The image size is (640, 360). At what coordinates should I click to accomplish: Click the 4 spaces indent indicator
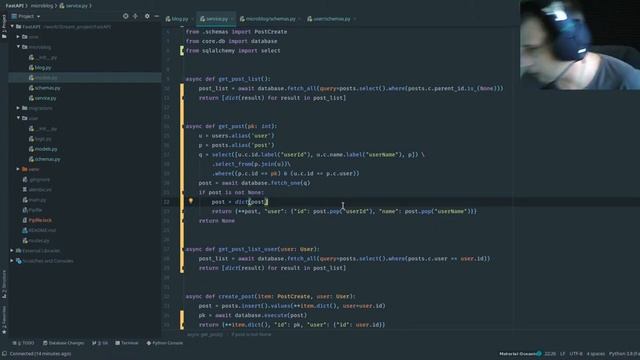(595, 353)
